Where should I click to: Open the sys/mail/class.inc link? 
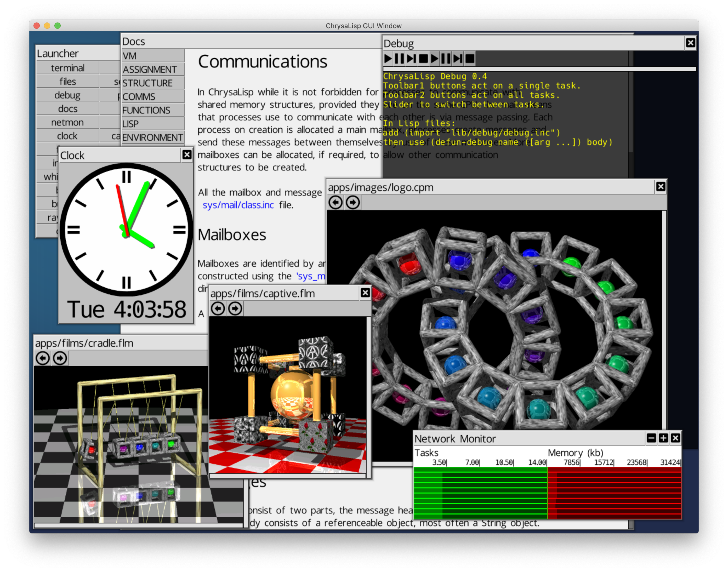click(x=238, y=205)
